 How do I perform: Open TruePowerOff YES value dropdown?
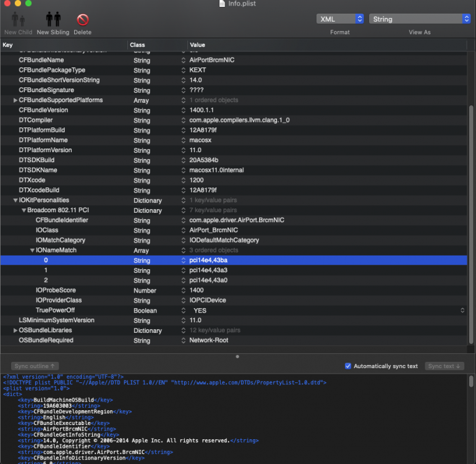[462, 310]
